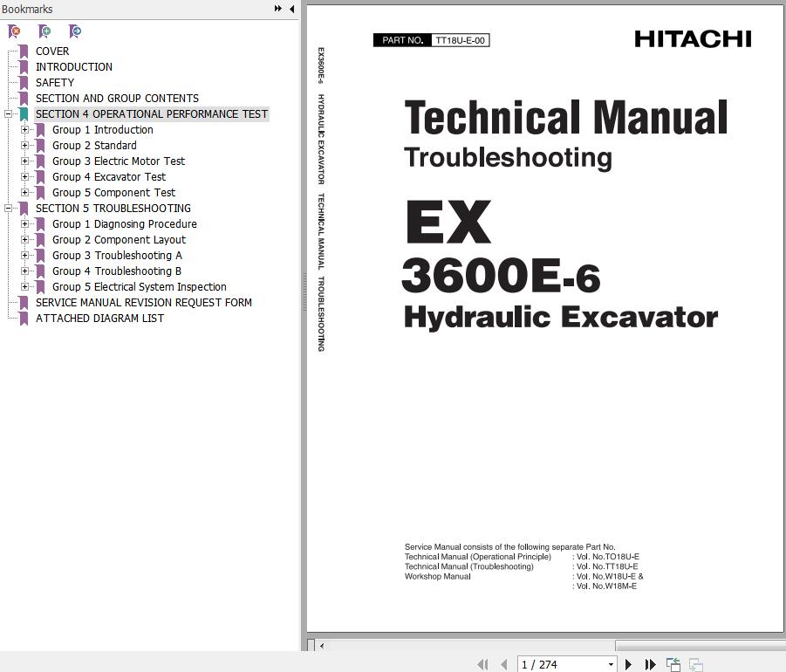
Task: Click the teal SECTION 4 bookmark icon
Action: coord(24,114)
